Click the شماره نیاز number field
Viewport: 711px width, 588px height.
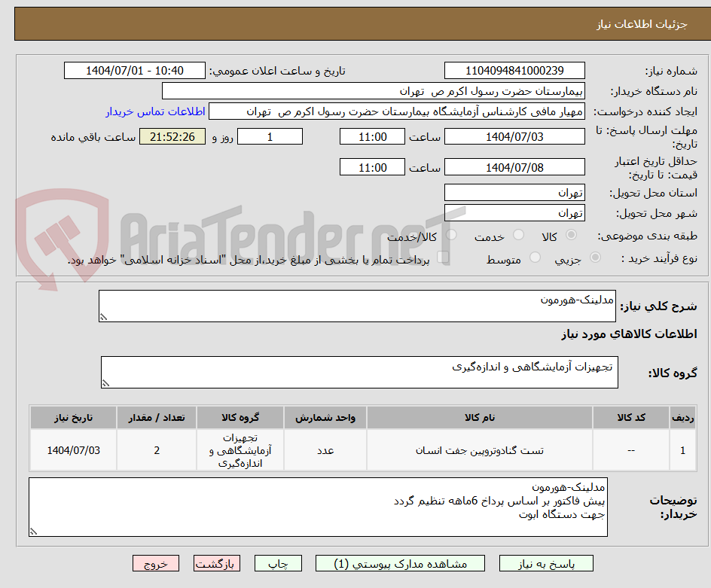pyautogui.click(x=514, y=70)
